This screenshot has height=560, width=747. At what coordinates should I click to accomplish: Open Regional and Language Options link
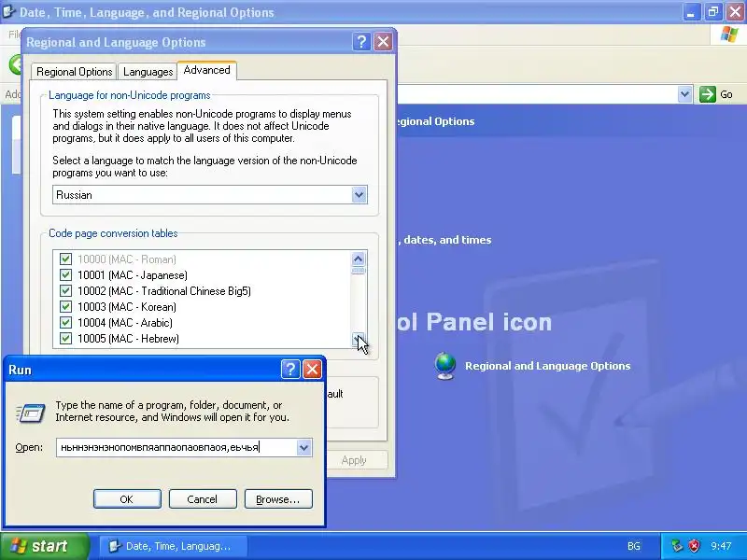coord(547,366)
